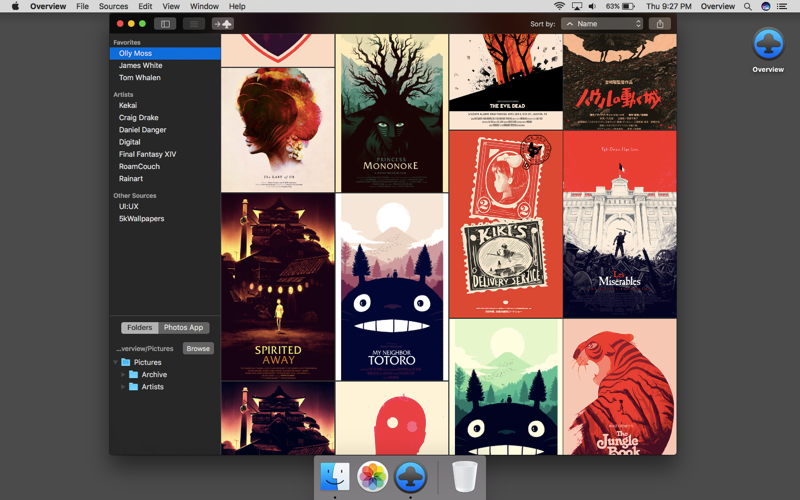Select Daniel Danger under Artists
This screenshot has height=500, width=800.
click(x=165, y=130)
